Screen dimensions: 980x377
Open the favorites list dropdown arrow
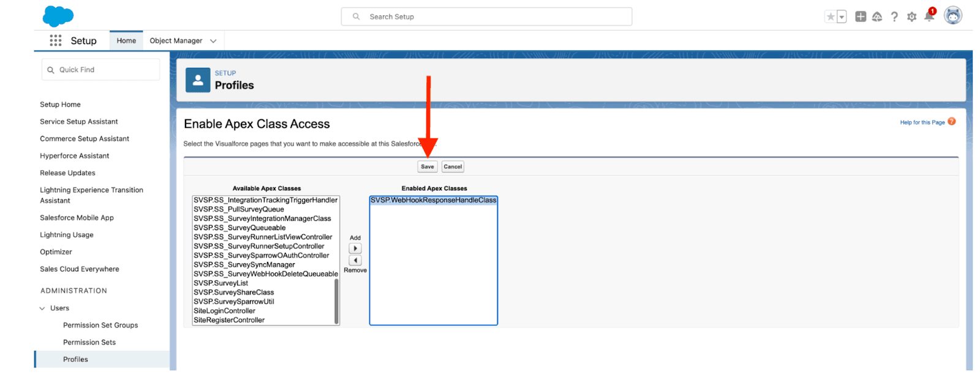(842, 17)
